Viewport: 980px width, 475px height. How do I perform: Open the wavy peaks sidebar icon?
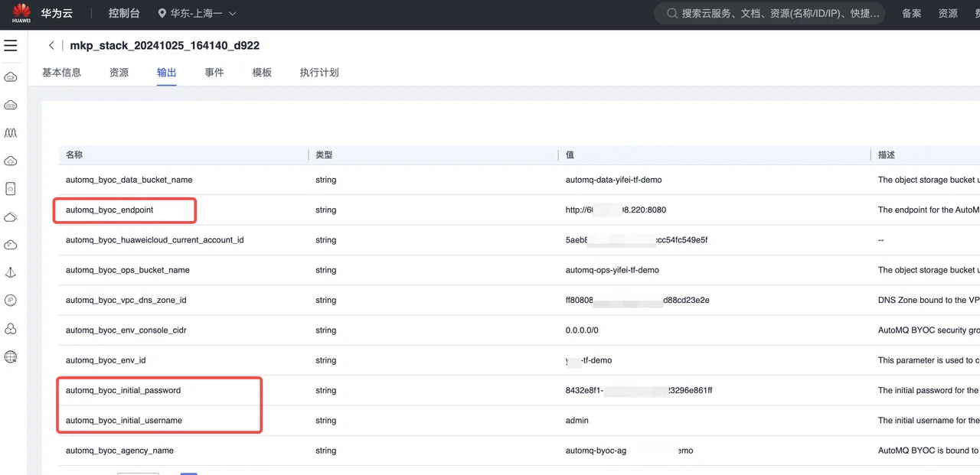(x=11, y=133)
